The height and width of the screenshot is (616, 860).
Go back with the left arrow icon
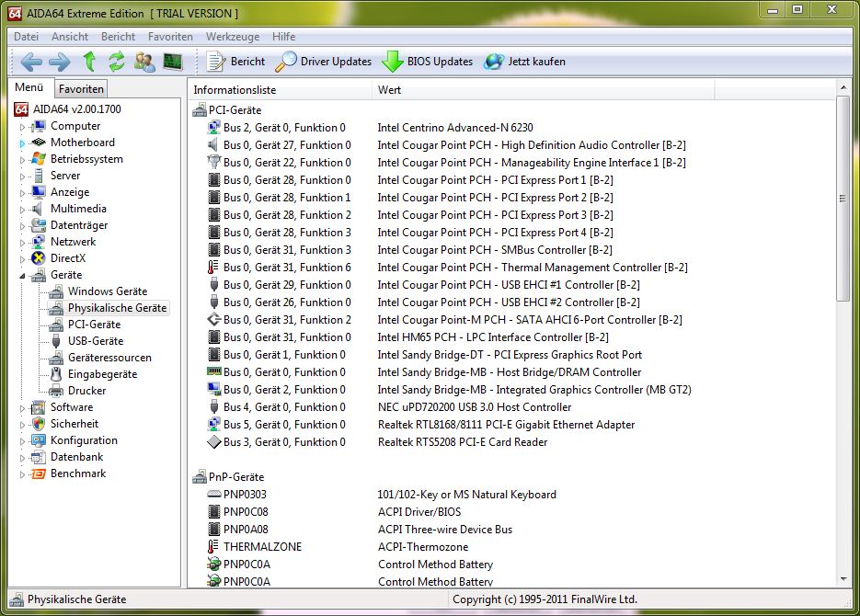pyautogui.click(x=30, y=62)
